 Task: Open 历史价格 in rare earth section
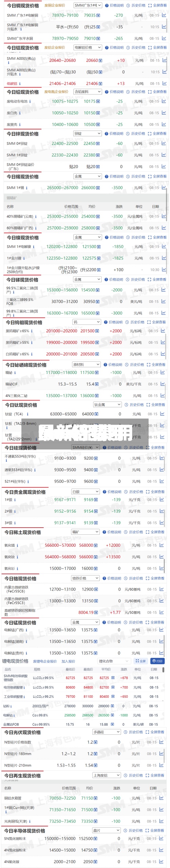134,532
